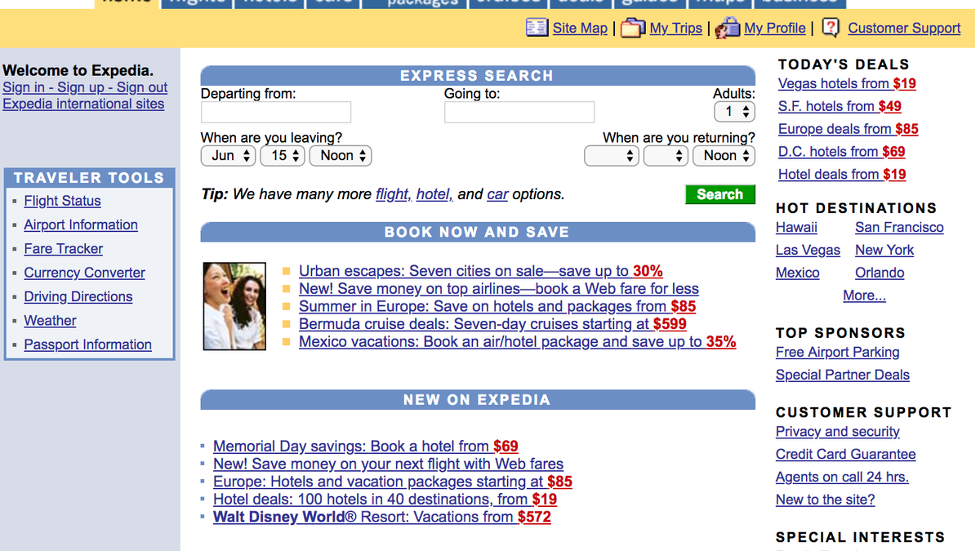Viewport: 980px width, 551px height.
Task: Click the Going to input field
Action: point(519,112)
